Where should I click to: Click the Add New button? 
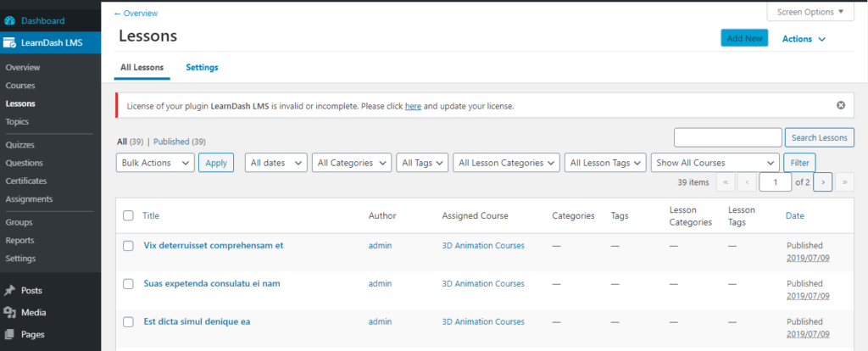(744, 38)
